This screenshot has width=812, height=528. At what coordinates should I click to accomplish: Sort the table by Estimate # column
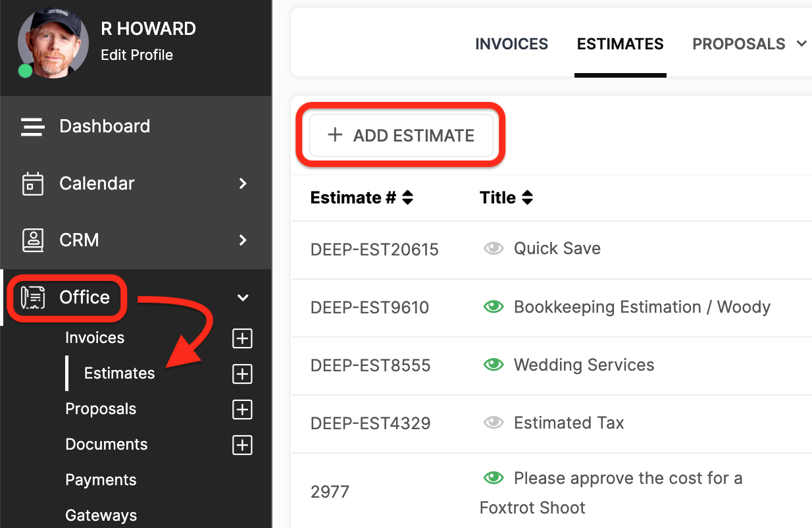pyautogui.click(x=407, y=198)
